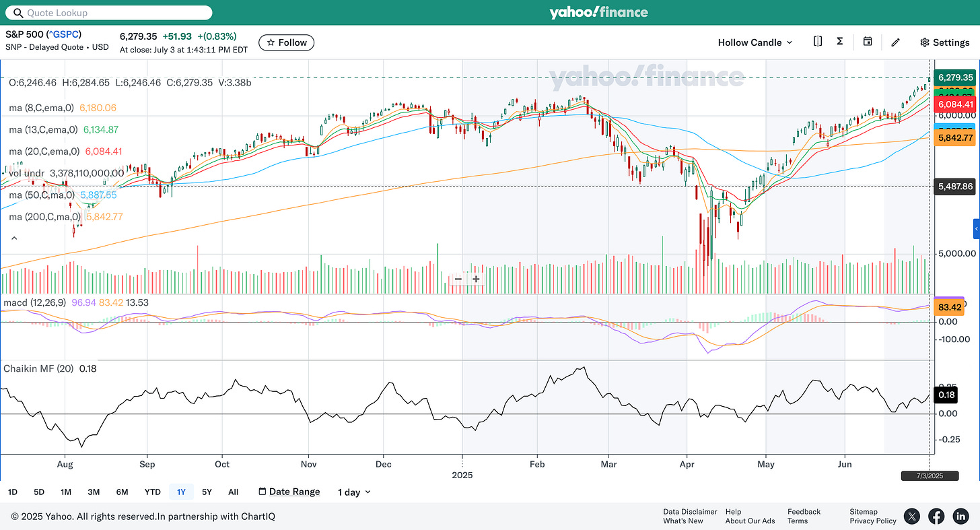980x530 pixels.
Task: Open the Privacy Policy link
Action: 873,521
